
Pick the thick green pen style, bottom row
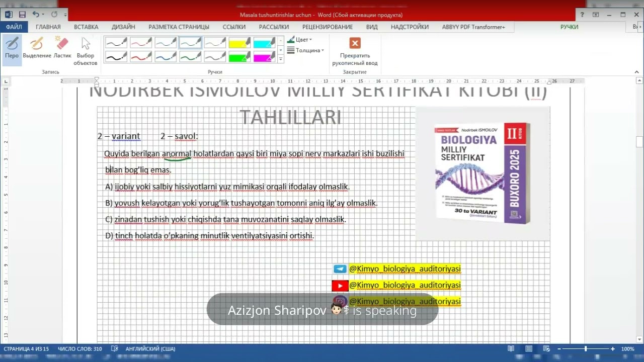pos(190,56)
